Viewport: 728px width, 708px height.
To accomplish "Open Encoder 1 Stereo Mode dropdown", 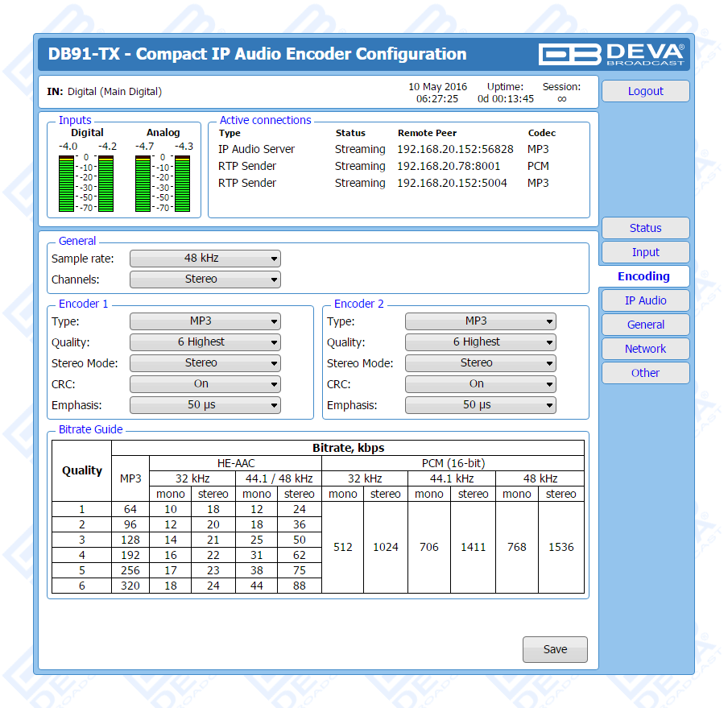I will (205, 363).
